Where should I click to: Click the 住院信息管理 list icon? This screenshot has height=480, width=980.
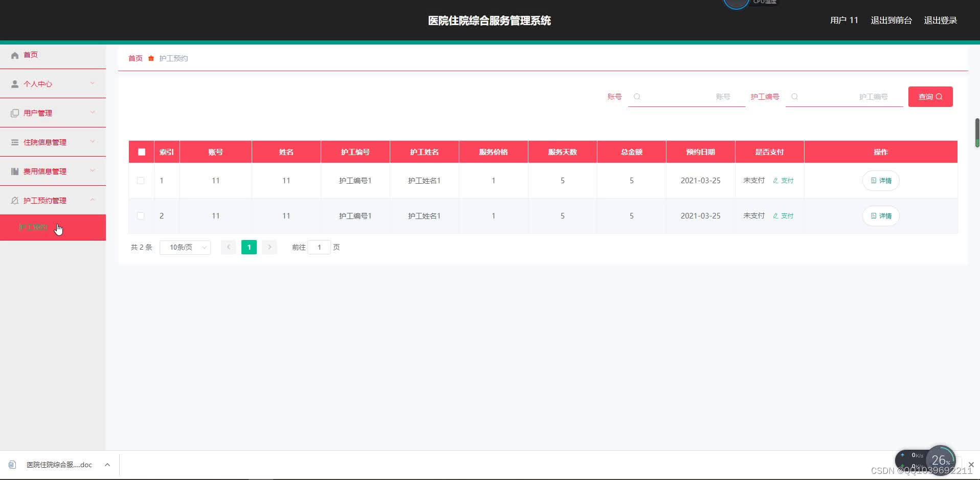click(15, 142)
